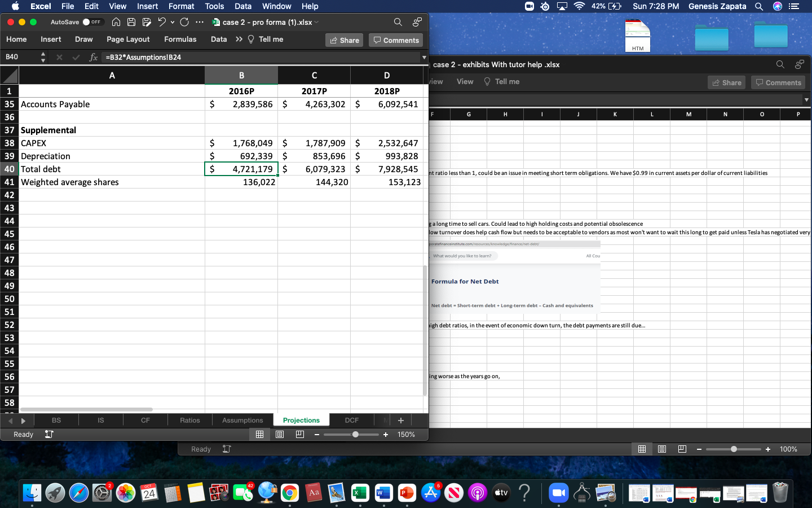Switch to Page Break Preview in pro forma status bar
The height and width of the screenshot is (508, 812).
tap(300, 434)
